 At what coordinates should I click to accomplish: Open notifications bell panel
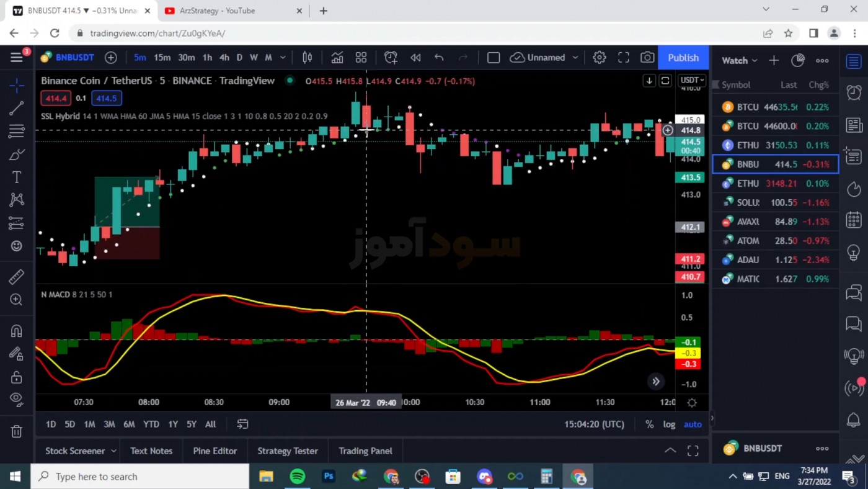(x=854, y=419)
